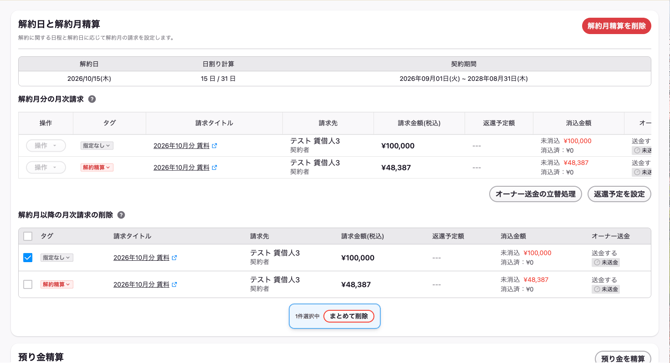This screenshot has width=670, height=363.
Task: Open 指定なし tag dropdown in 解約月分の月次請求 table
Action: [x=97, y=146]
